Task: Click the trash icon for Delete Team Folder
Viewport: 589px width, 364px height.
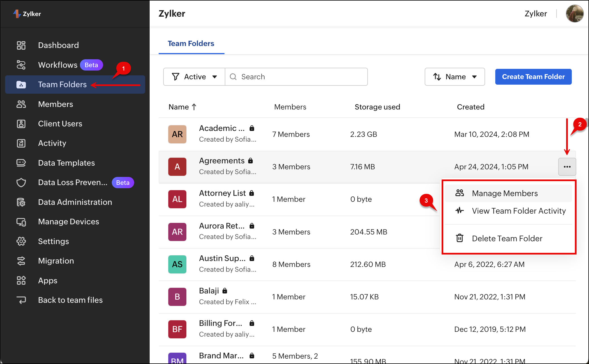Action: pos(459,238)
